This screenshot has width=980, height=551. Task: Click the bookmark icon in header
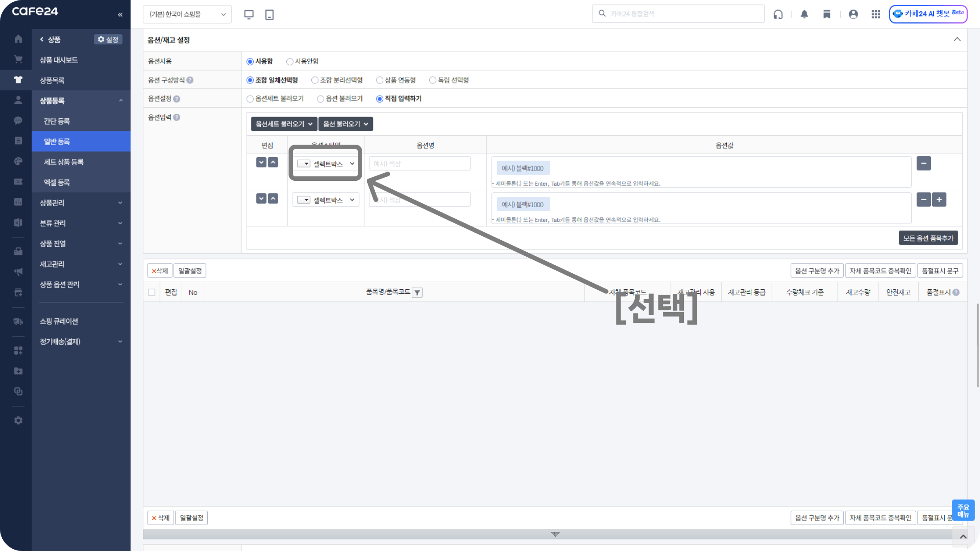click(x=827, y=14)
